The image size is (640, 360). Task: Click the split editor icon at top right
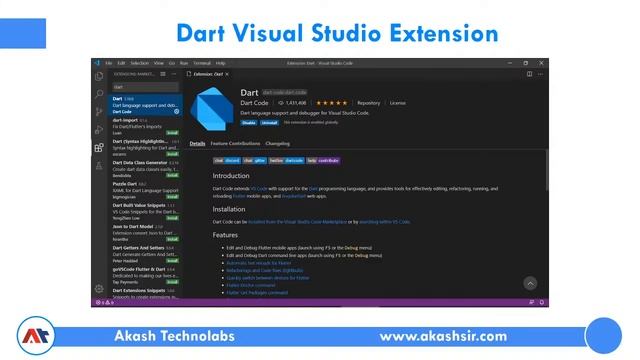529,74
